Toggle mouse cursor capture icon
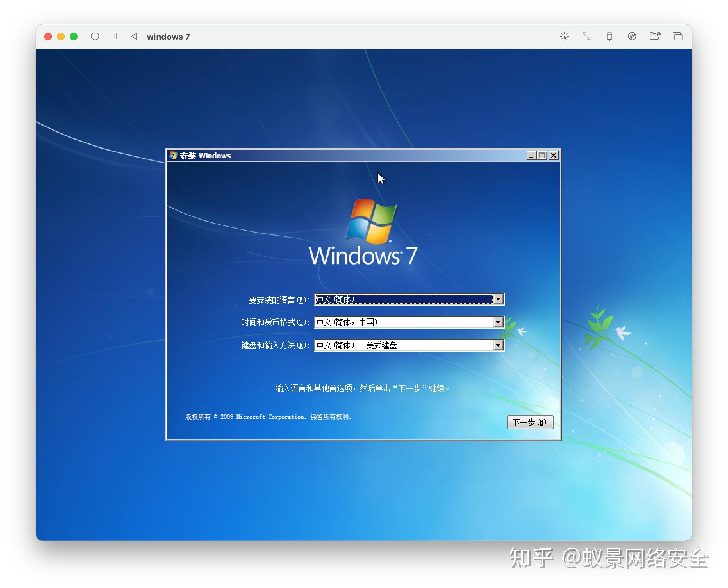 tap(564, 36)
